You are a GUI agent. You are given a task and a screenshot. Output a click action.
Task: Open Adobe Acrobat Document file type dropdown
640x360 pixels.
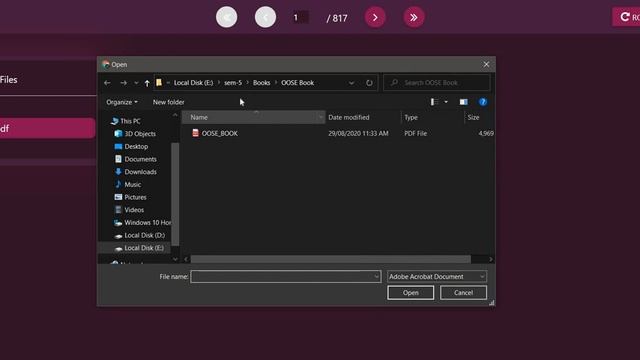point(437,277)
